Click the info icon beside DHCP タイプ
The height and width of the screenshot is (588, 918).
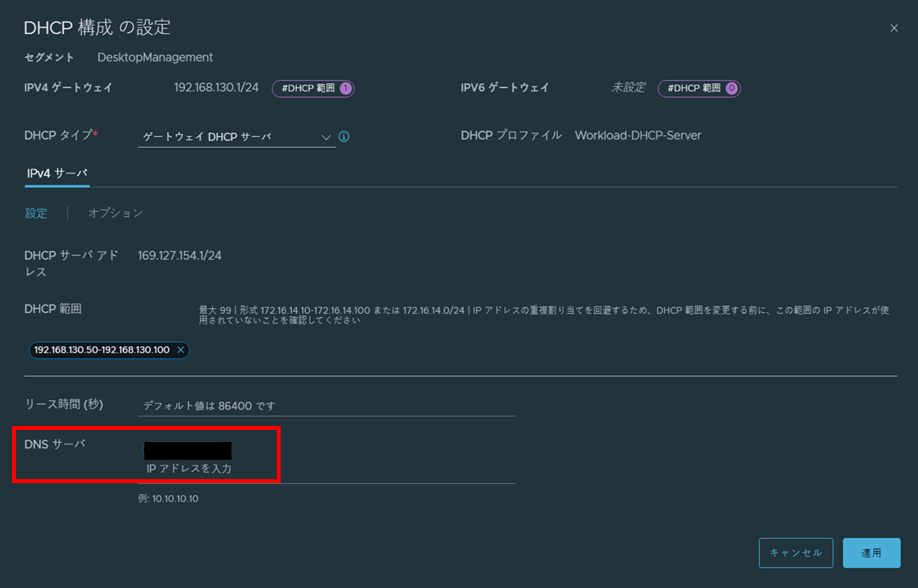pyautogui.click(x=343, y=136)
